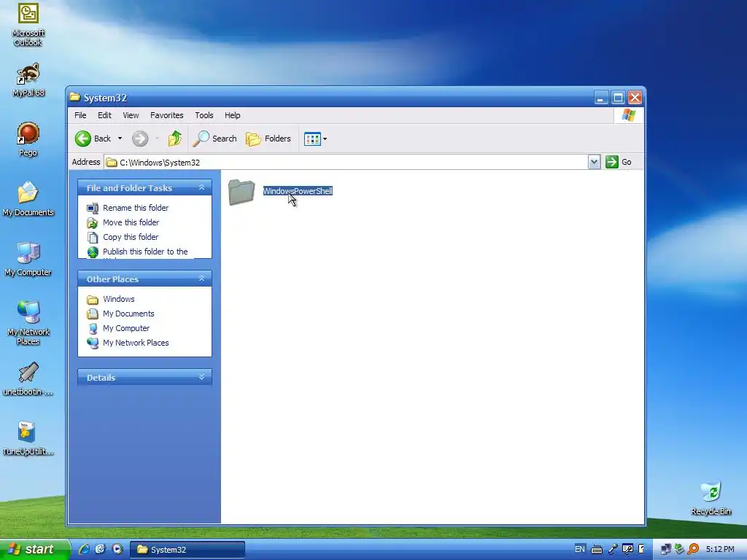The width and height of the screenshot is (747, 560).
Task: Click the Move this folder icon
Action: pos(93,223)
